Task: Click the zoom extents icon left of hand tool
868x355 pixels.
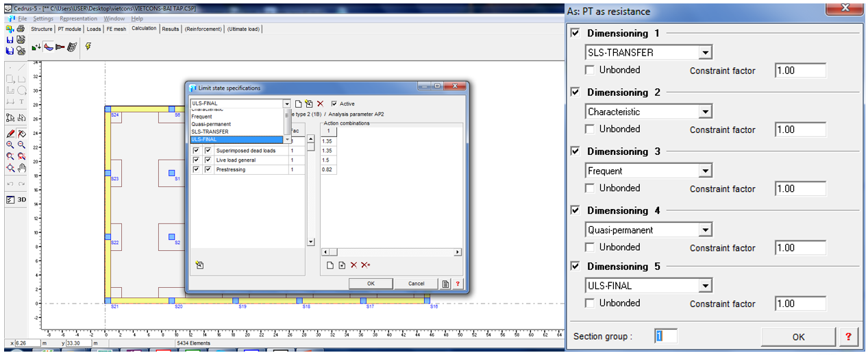Action: click(x=10, y=168)
